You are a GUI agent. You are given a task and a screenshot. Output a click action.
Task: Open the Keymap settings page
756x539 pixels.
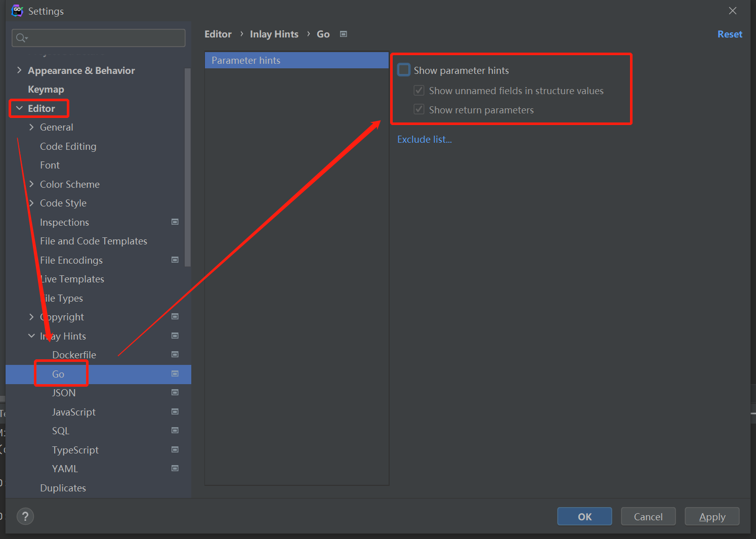(x=46, y=90)
